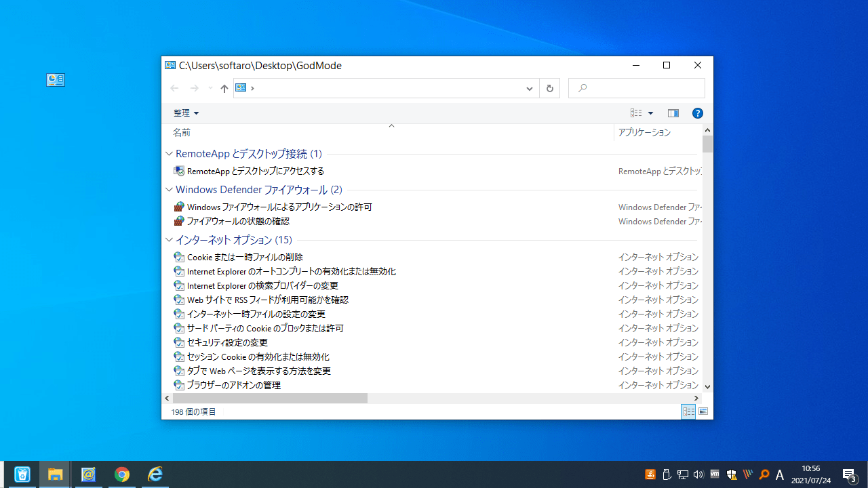Screen dimensions: 868x488
Task: Toggle the IME input mode A
Action: coord(780,474)
